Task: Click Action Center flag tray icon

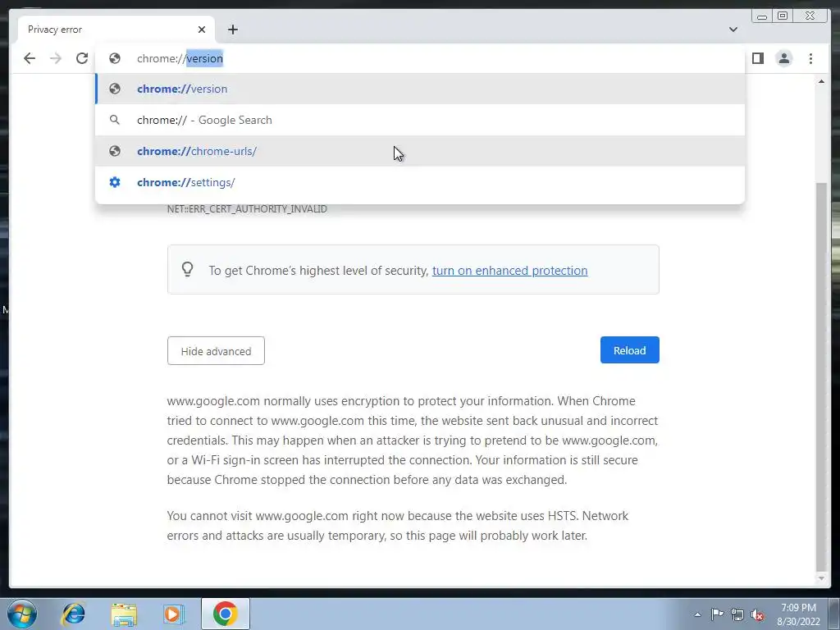Action: click(x=717, y=614)
